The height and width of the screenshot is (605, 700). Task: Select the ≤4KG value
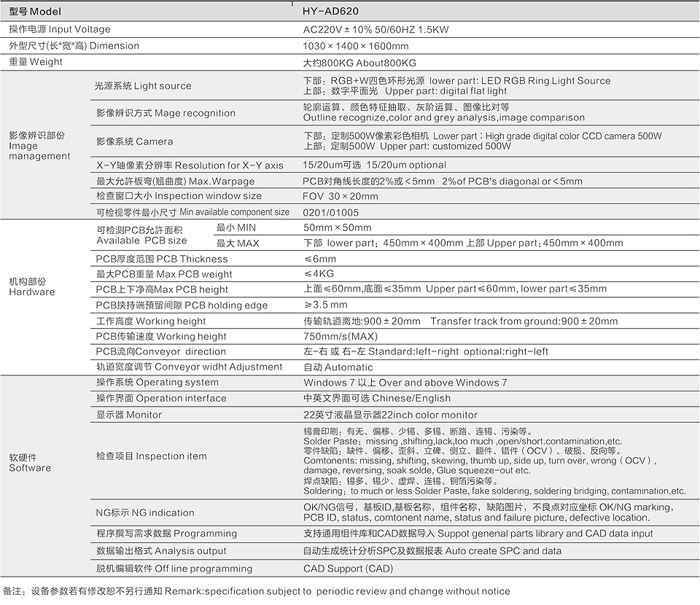click(x=319, y=274)
